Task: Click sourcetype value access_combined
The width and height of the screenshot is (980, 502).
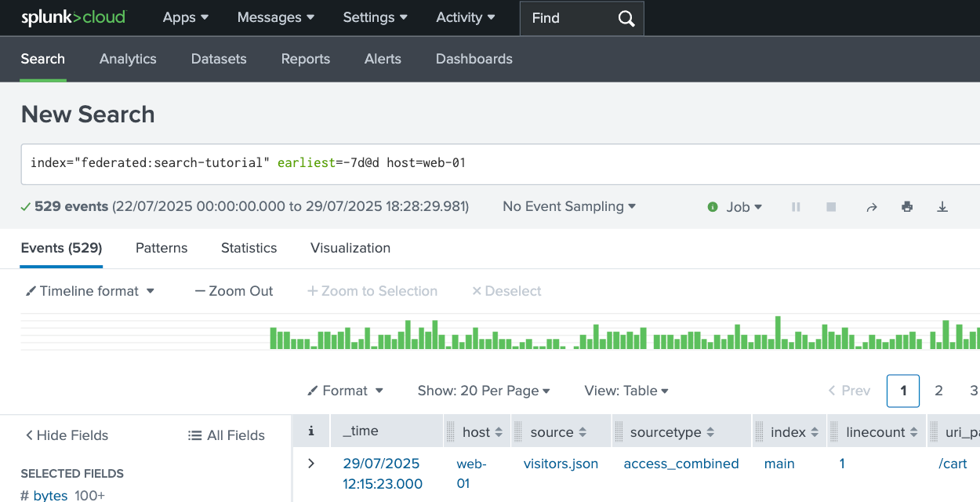Action: coord(681,464)
